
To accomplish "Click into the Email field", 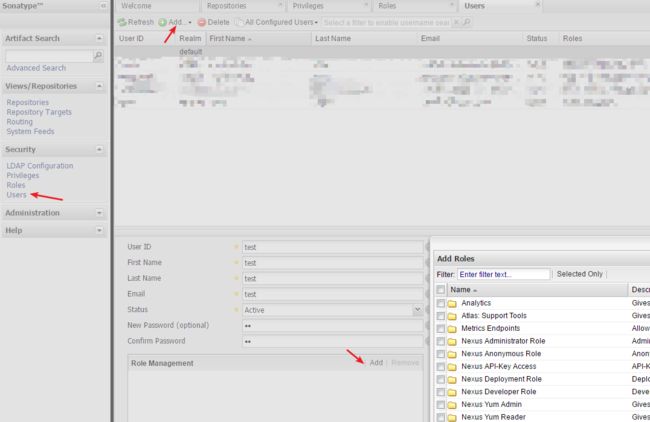I will coord(333,294).
